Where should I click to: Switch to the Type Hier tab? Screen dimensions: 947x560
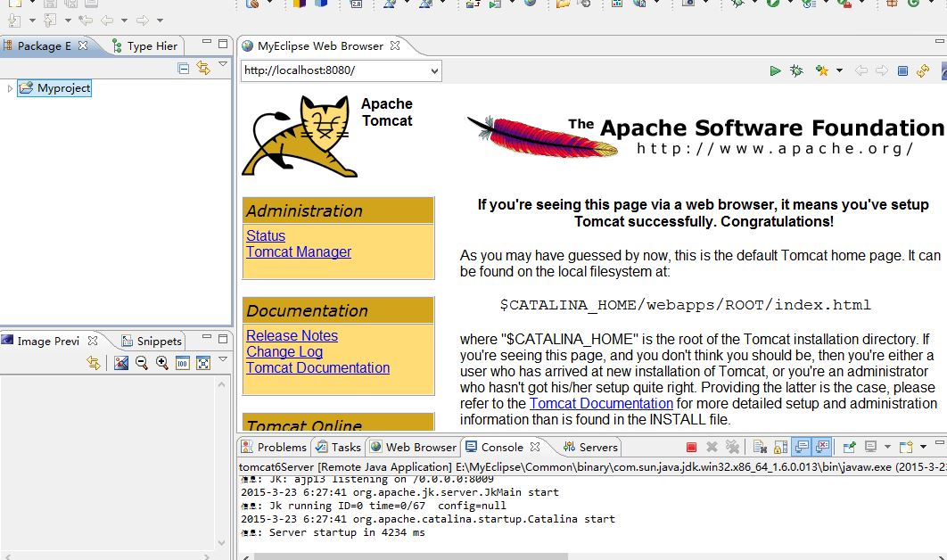145,45
